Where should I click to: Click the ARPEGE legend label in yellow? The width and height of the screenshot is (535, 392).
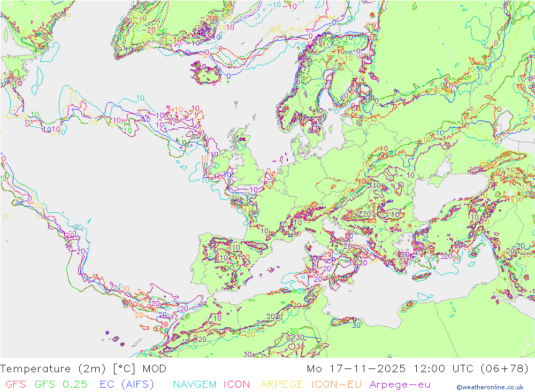[281, 385]
